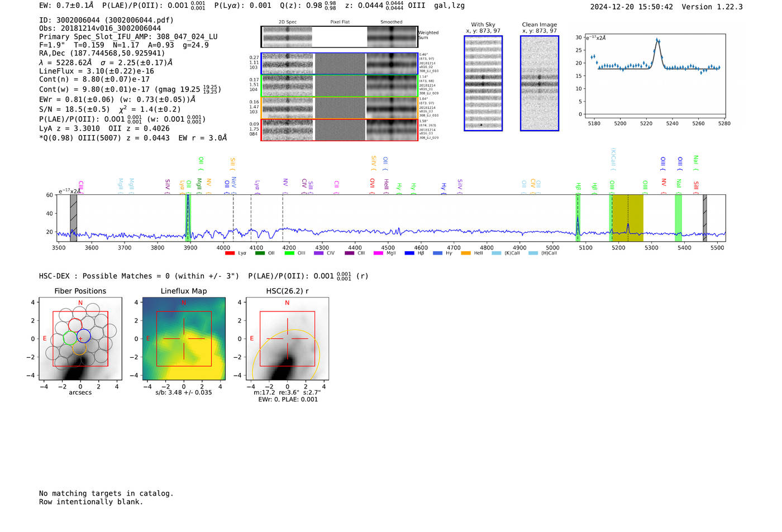The image size is (782, 532).
Task: Click the S/N = 18.5 line
Action: pyautogui.click(x=110, y=109)
